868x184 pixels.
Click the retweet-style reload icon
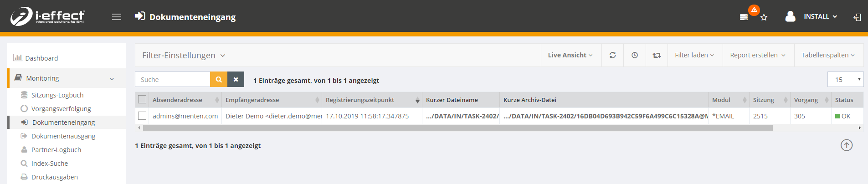click(x=657, y=55)
